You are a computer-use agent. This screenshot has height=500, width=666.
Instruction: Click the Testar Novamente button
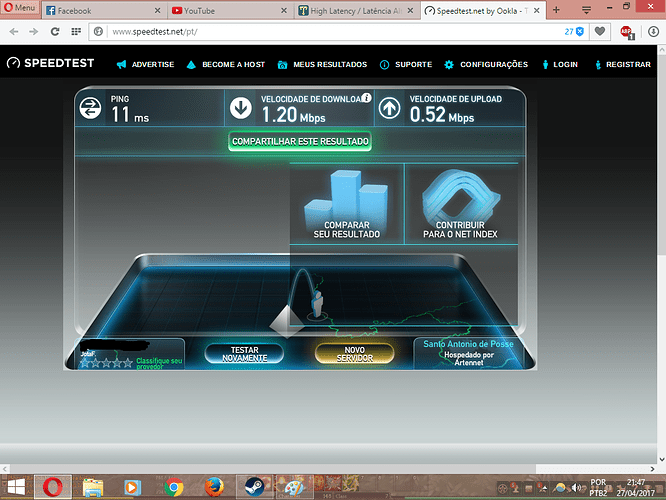[244, 353]
